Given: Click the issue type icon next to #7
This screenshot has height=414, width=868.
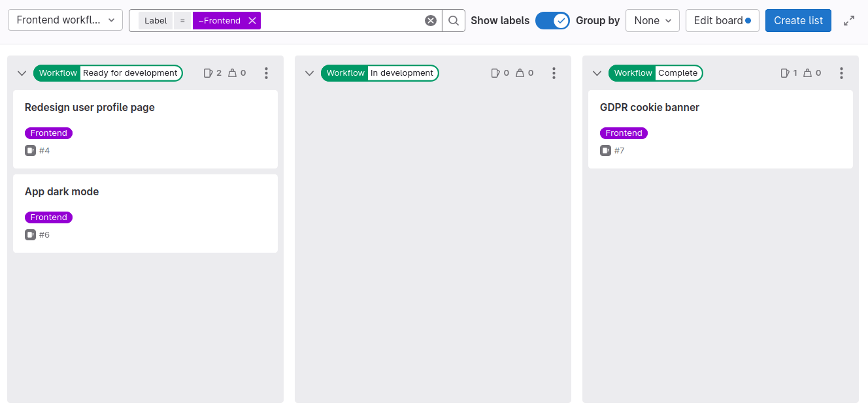Looking at the screenshot, I should [605, 150].
